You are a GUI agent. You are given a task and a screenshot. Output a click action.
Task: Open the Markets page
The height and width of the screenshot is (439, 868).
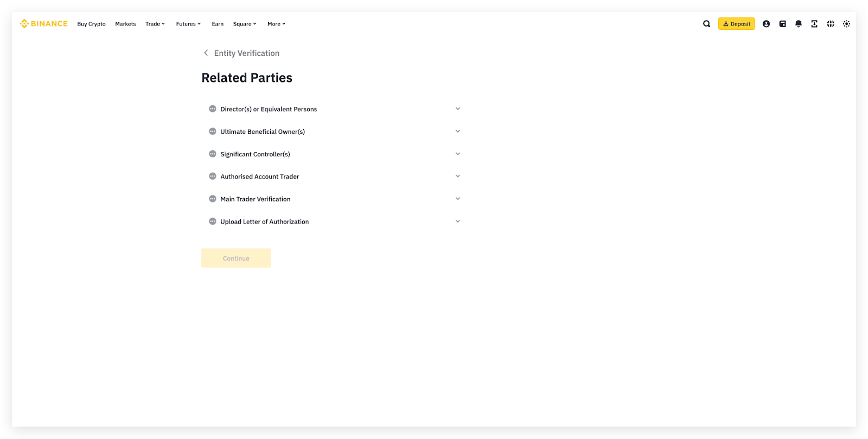(125, 24)
